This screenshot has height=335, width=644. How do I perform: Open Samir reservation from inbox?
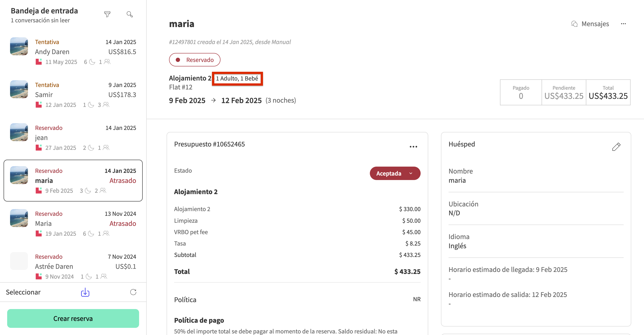(73, 95)
